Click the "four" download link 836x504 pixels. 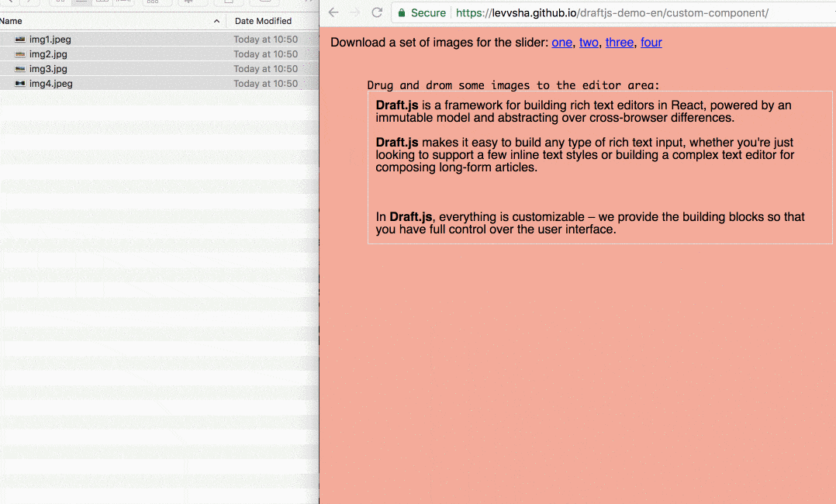pyautogui.click(x=651, y=42)
